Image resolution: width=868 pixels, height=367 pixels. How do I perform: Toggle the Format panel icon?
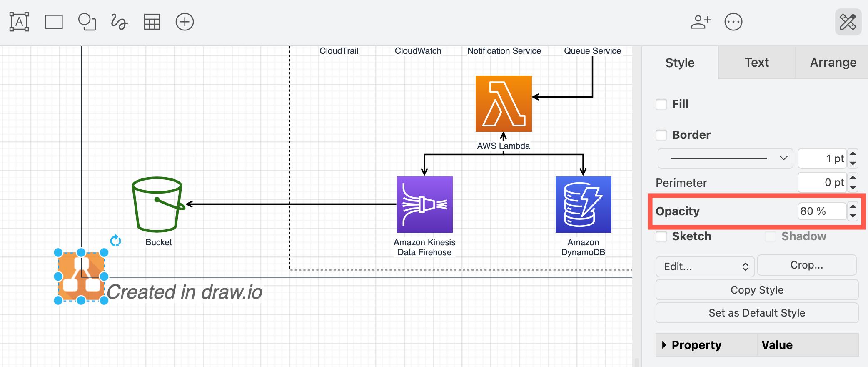click(x=848, y=22)
